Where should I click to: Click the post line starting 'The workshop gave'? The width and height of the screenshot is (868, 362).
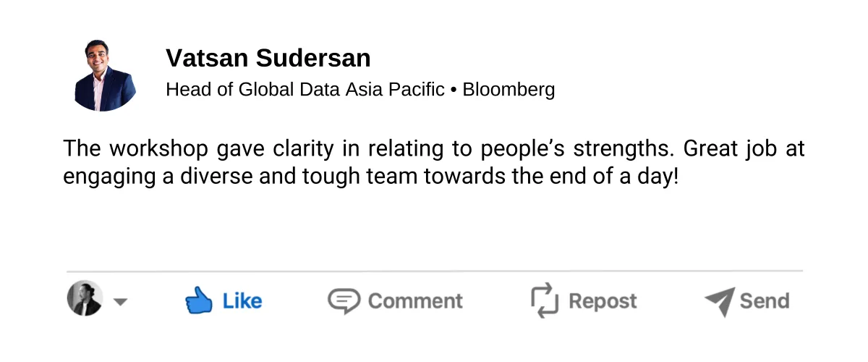(434, 149)
